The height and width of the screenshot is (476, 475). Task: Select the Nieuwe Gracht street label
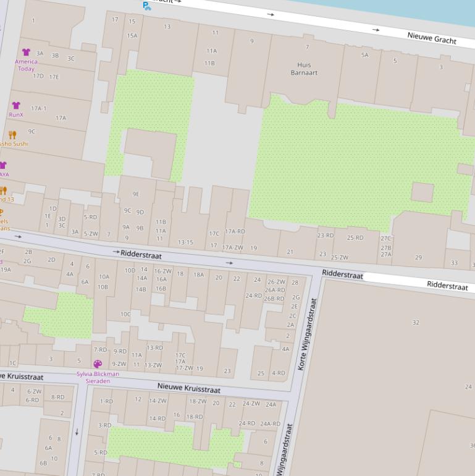pyautogui.click(x=432, y=38)
